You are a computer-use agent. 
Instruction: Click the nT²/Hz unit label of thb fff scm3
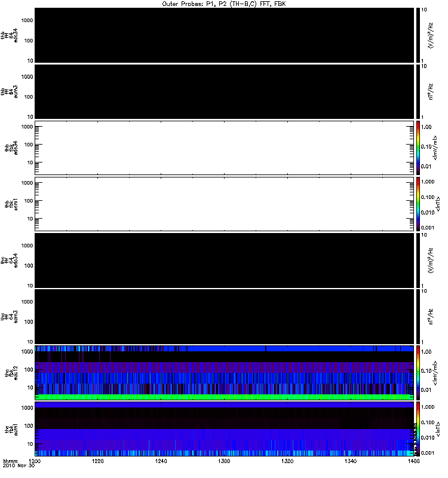[x=431, y=92]
